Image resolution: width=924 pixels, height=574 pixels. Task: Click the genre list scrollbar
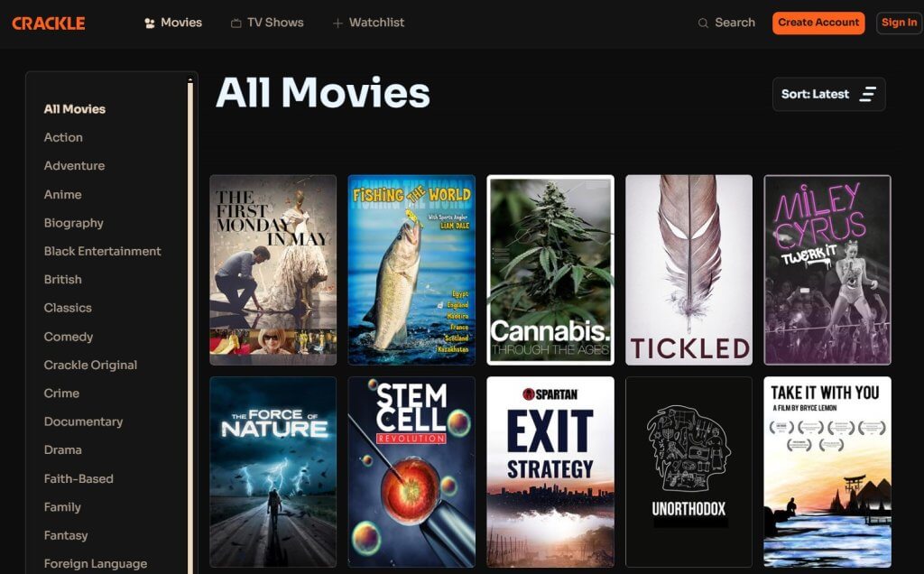point(189,324)
